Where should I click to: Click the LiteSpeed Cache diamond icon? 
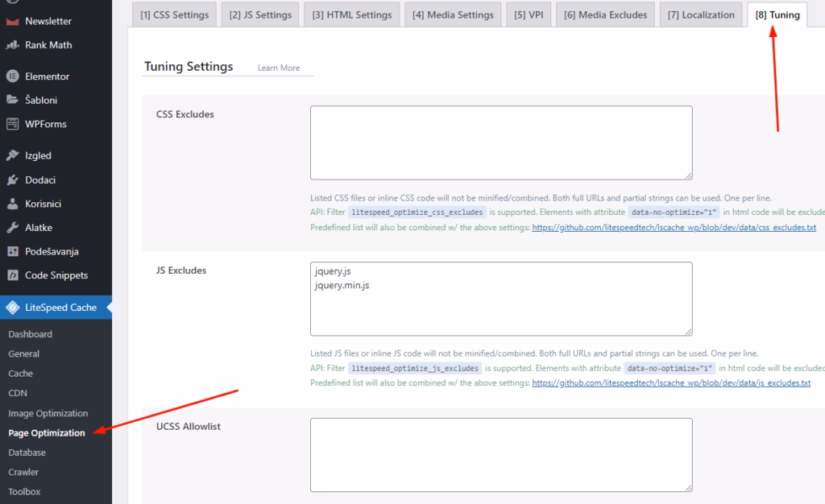coord(13,308)
